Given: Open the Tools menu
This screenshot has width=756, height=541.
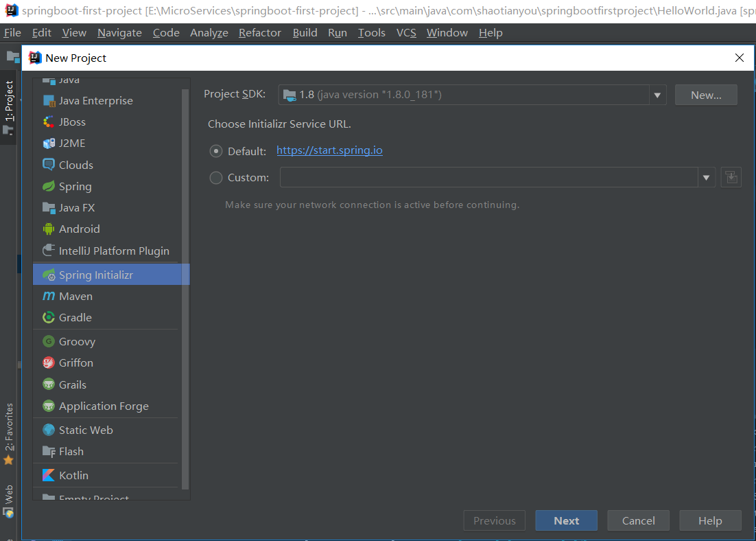Looking at the screenshot, I should point(372,33).
